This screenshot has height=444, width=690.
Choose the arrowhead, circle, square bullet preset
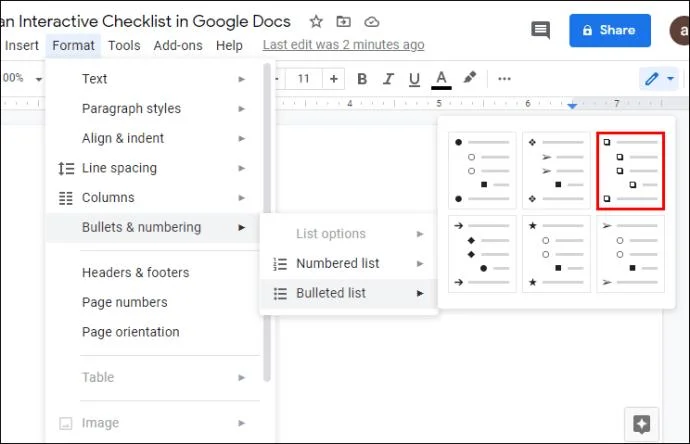[x=630, y=253]
